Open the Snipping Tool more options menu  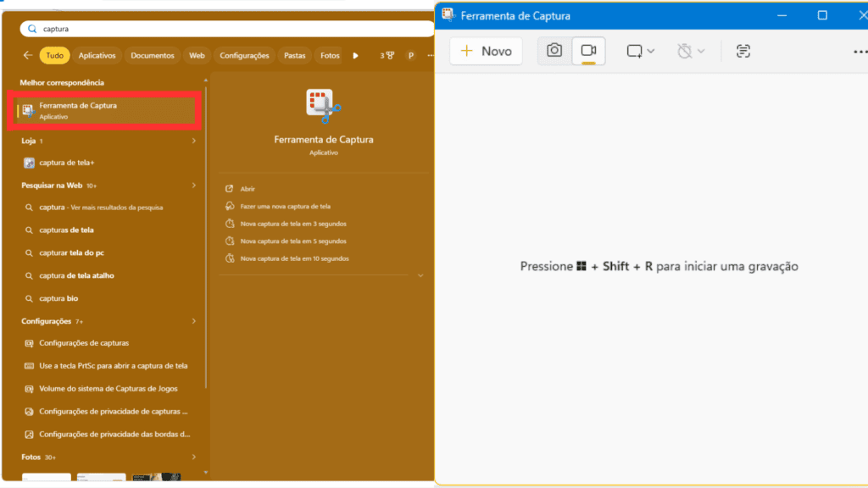860,52
